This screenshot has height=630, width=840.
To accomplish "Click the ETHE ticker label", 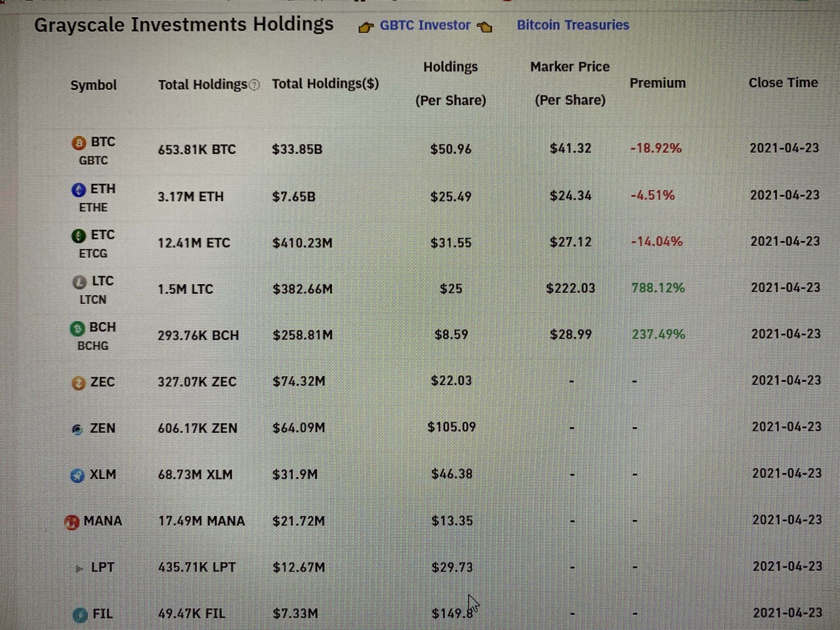I will click(x=93, y=207).
